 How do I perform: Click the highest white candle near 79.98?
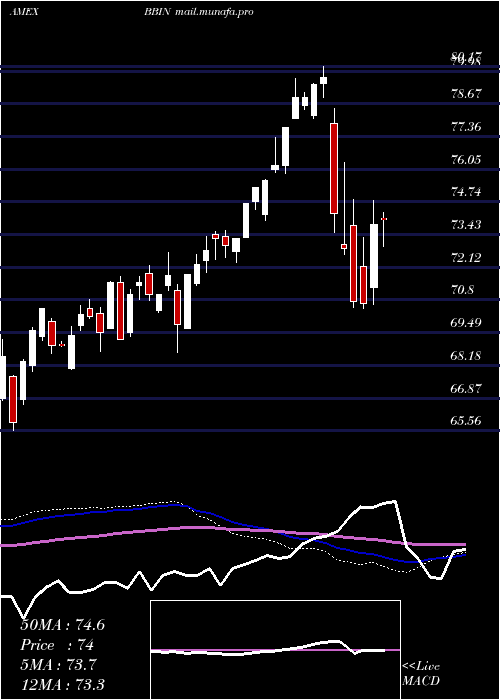(x=324, y=80)
